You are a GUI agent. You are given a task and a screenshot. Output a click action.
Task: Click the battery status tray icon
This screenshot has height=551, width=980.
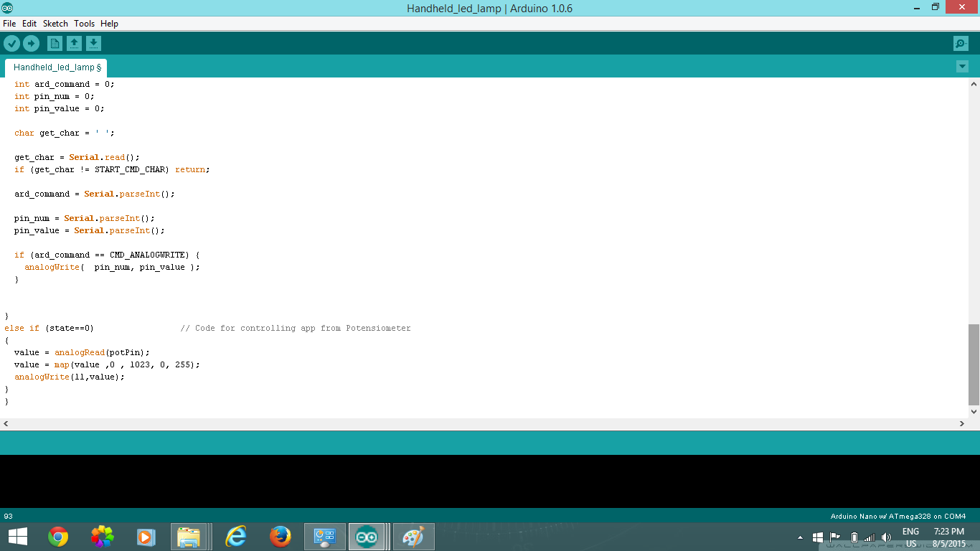(x=854, y=537)
